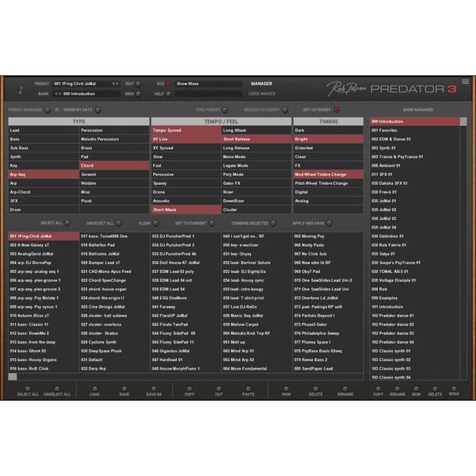The image size is (476, 476).
Task: Select the Chord type category
Action: (114, 166)
